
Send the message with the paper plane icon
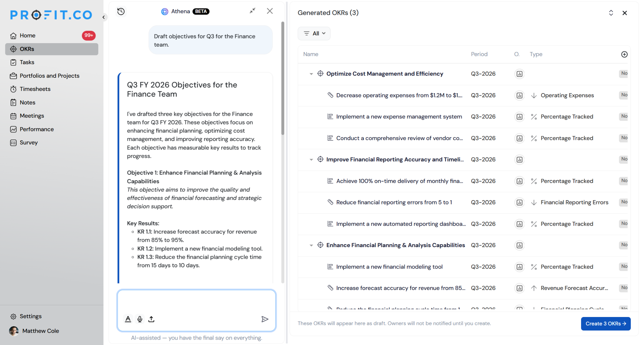click(x=265, y=319)
